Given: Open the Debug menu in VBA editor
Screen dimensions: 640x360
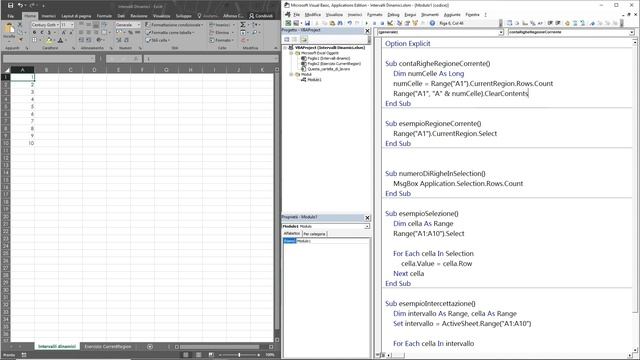Looking at the screenshot, I should (x=393, y=15).
